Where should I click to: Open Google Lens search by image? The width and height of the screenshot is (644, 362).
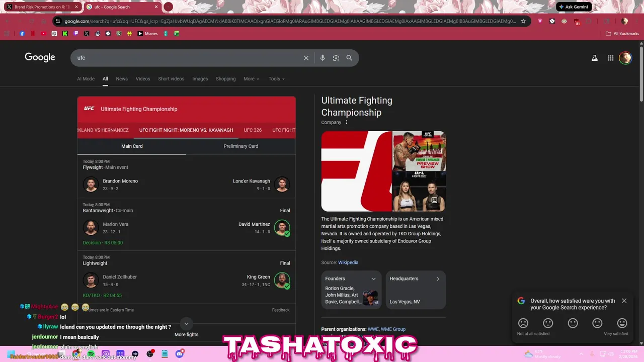coord(336,58)
